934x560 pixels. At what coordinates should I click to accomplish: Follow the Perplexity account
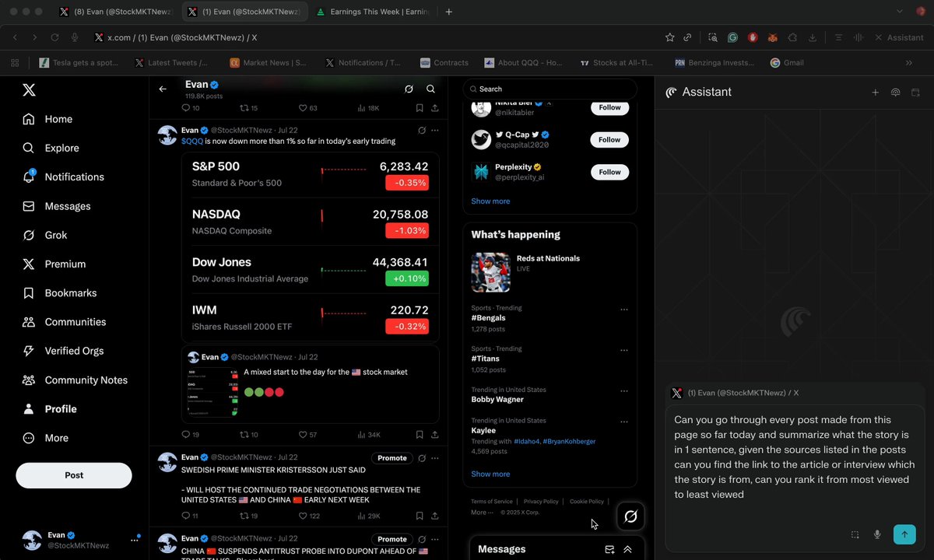tap(609, 172)
